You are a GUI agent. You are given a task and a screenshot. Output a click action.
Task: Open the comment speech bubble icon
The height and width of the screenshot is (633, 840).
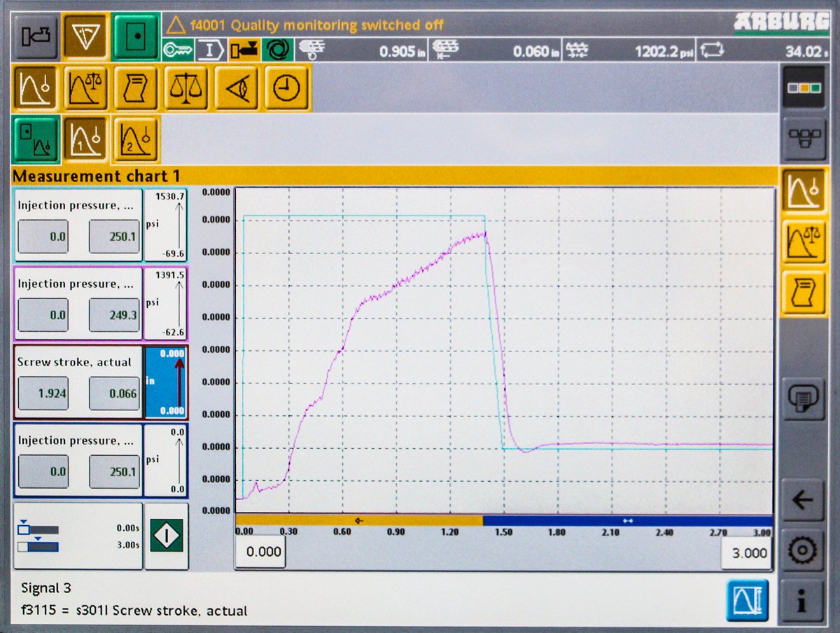[803, 398]
